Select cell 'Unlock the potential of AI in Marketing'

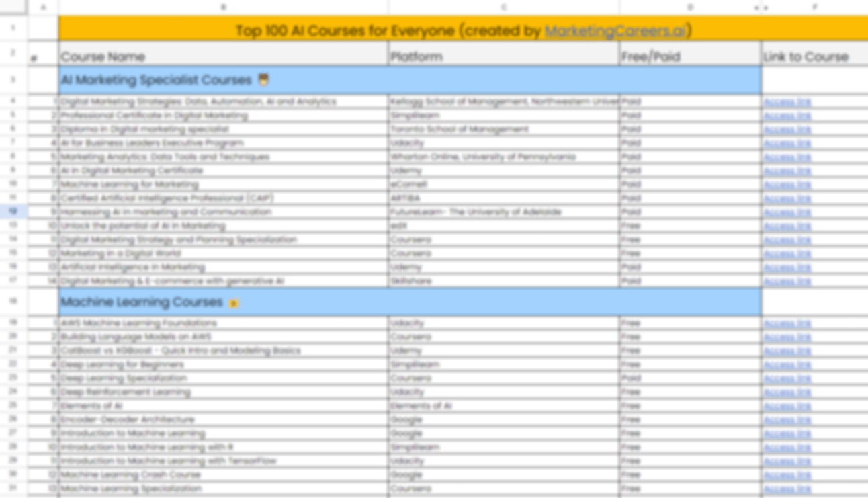[223, 226]
